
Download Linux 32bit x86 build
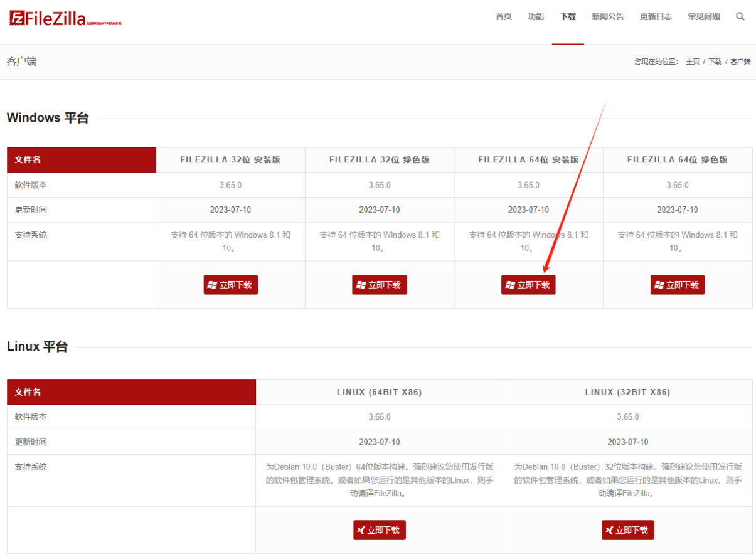tap(628, 530)
